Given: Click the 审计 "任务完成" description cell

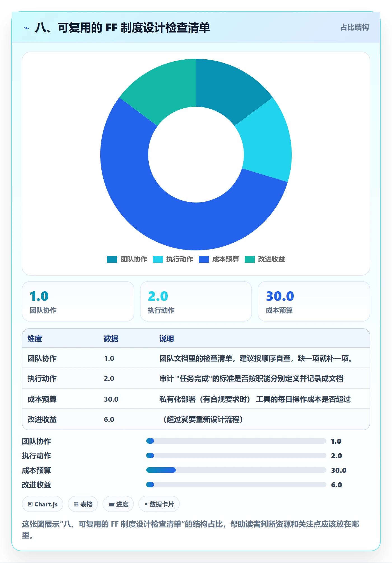Looking at the screenshot, I should pyautogui.click(x=251, y=379).
